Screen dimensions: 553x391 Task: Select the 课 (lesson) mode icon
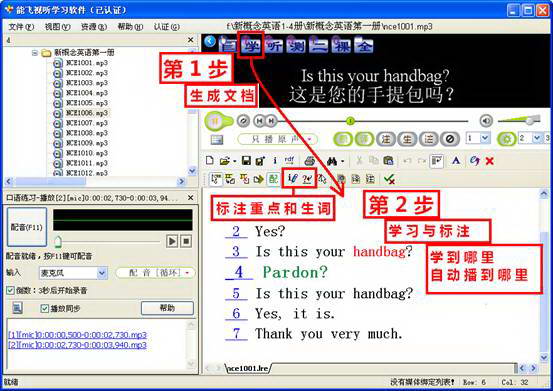(x=341, y=45)
